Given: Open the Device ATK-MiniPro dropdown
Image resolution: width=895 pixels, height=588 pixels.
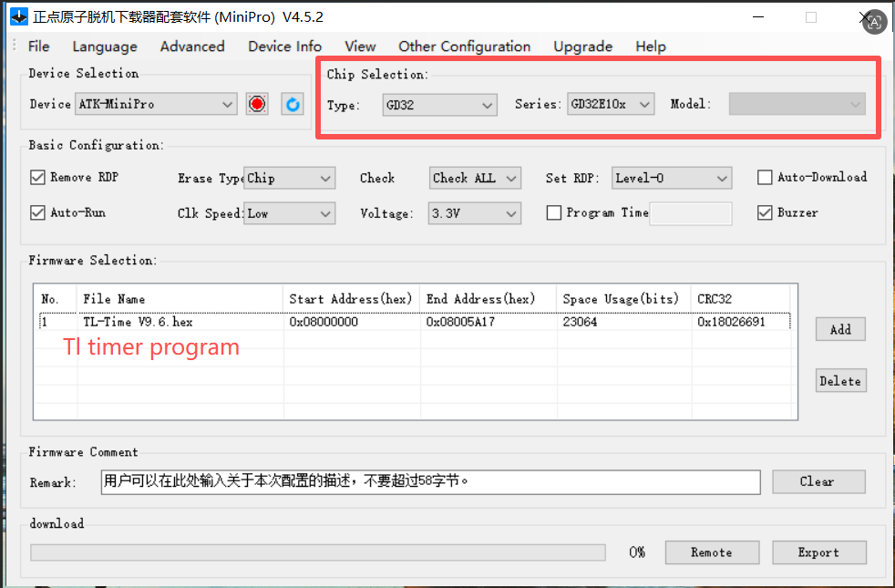Looking at the screenshot, I should [x=156, y=105].
